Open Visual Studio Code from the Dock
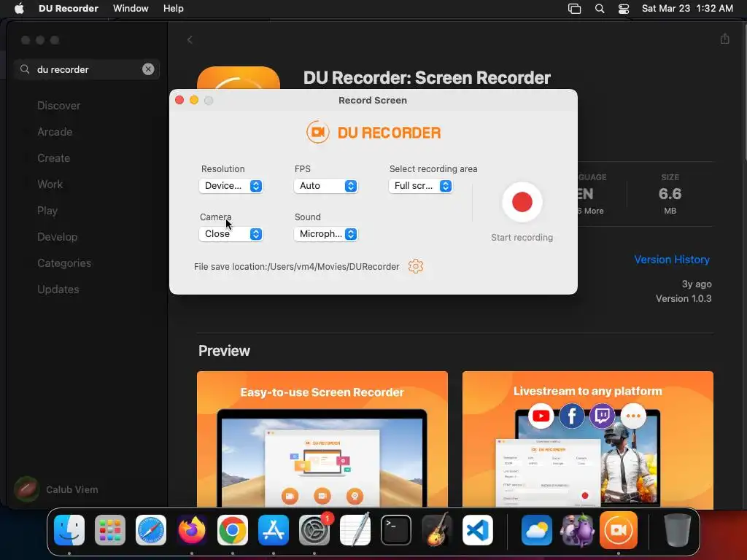This screenshot has width=747, height=560. point(478,530)
